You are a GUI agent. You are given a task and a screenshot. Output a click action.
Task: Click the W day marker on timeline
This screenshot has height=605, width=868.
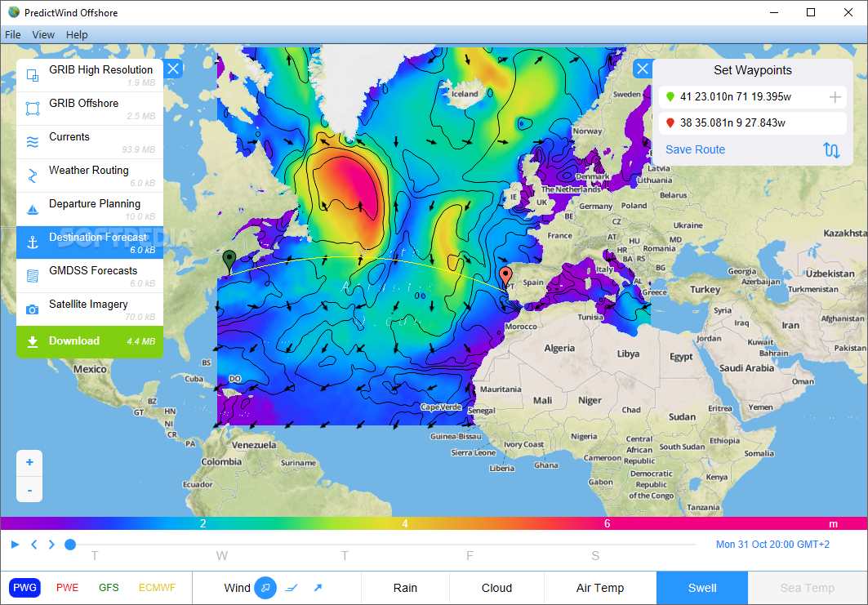(x=221, y=556)
